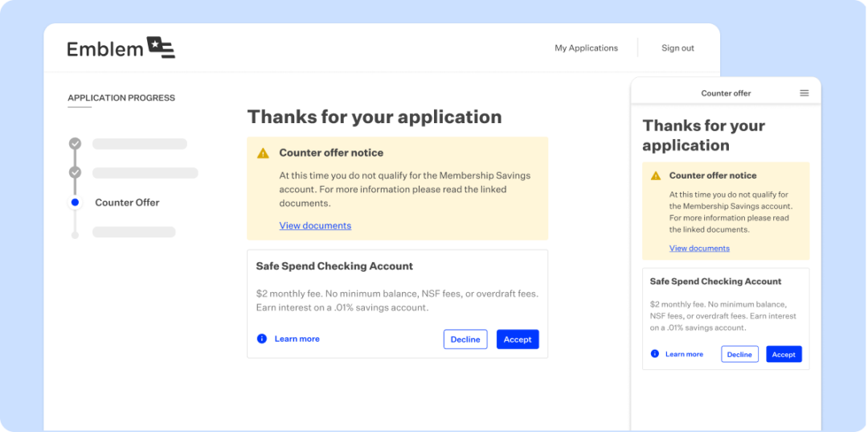Click the info icon beside desktop Learn more
Viewport: 868px width, 432px height.
[261, 339]
